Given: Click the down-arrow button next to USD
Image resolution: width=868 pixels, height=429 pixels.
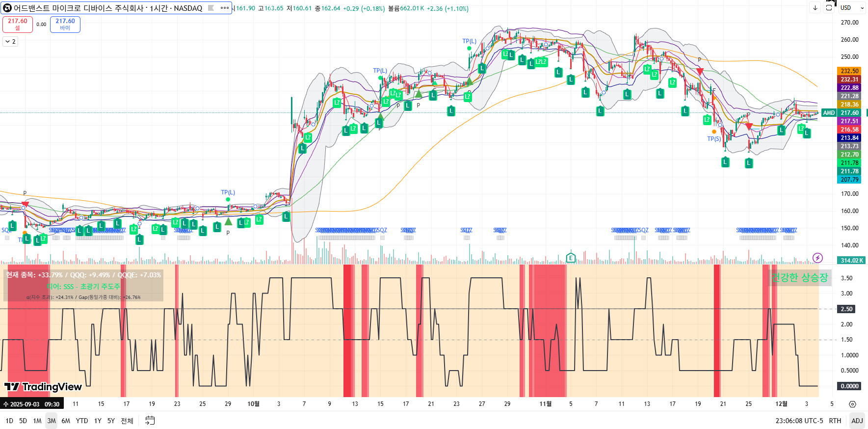Looking at the screenshot, I should (x=815, y=7).
